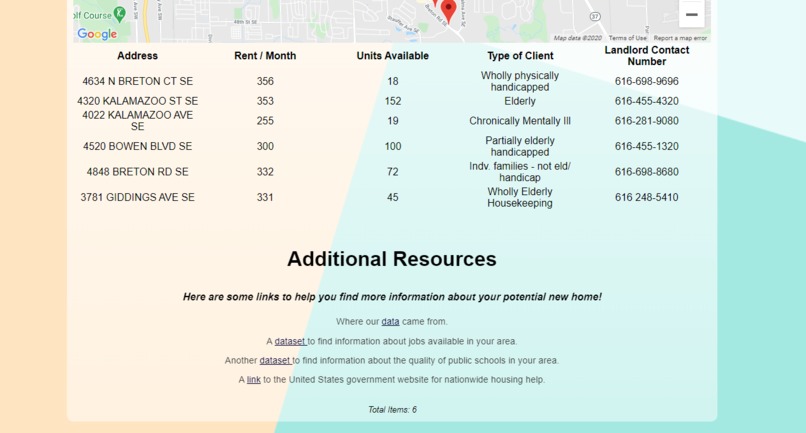Click 'Wholly Elderly Housekeeping' client type
Screen dimensions: 806x433
[x=520, y=197]
